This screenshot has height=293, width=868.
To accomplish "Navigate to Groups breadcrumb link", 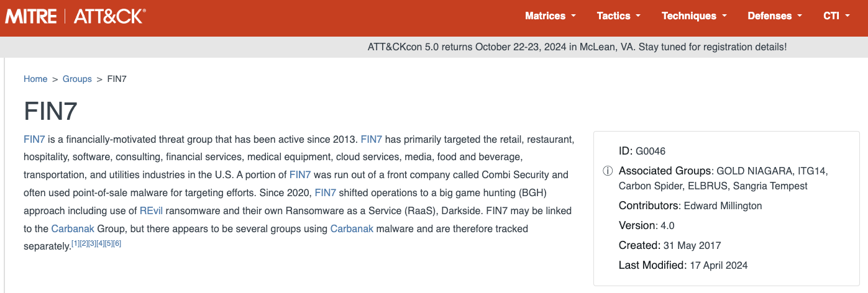I will click(77, 79).
